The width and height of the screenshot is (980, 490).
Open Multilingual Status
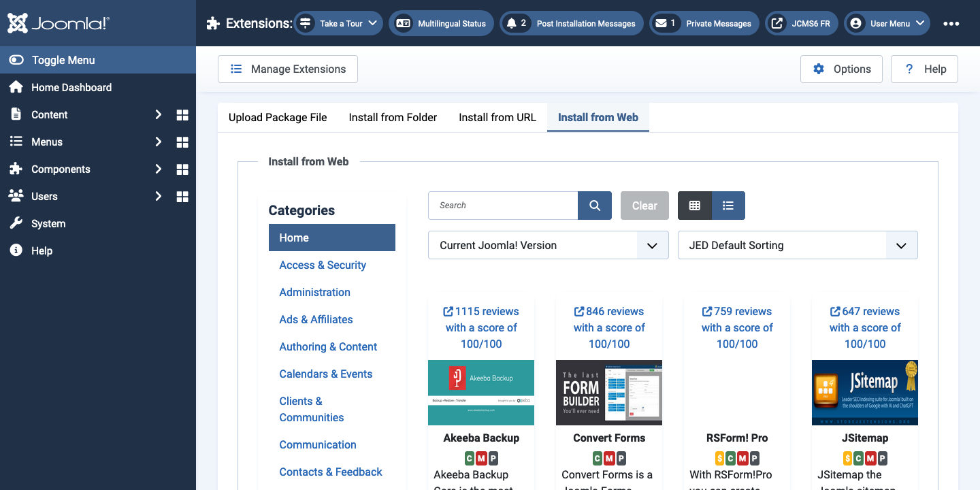(x=441, y=23)
